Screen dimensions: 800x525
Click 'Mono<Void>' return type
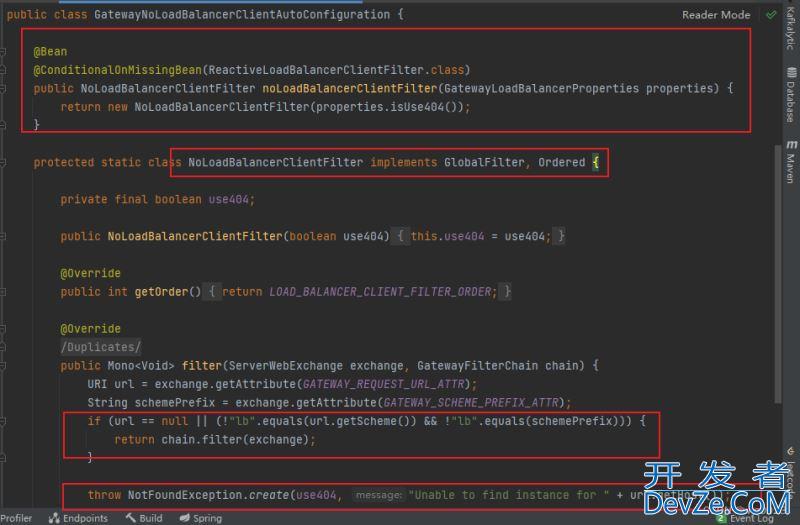141,366
